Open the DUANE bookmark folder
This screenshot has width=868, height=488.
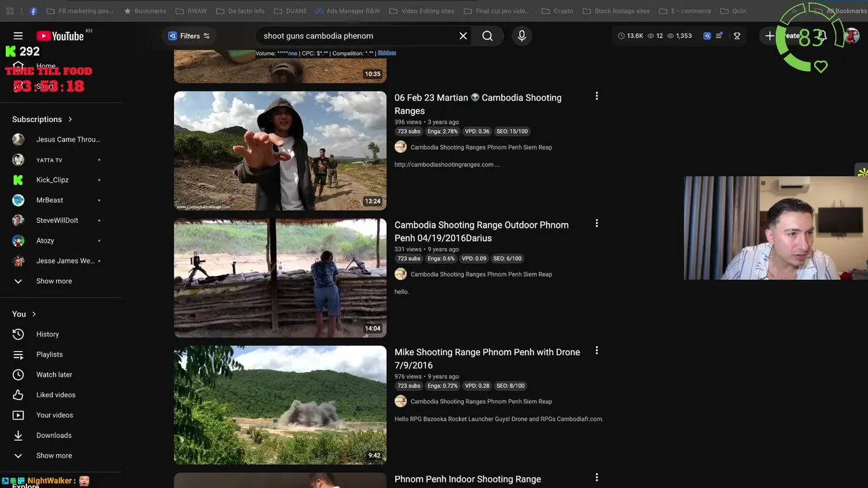coord(290,11)
